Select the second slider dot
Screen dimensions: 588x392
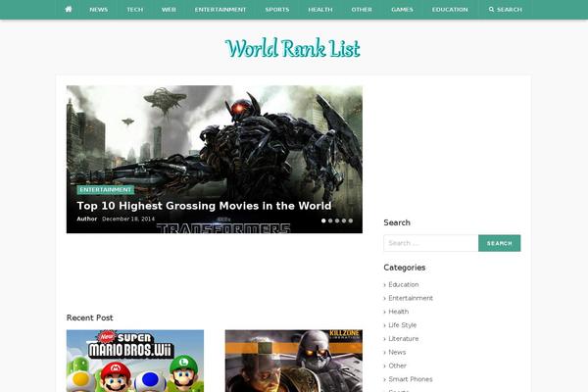click(330, 220)
